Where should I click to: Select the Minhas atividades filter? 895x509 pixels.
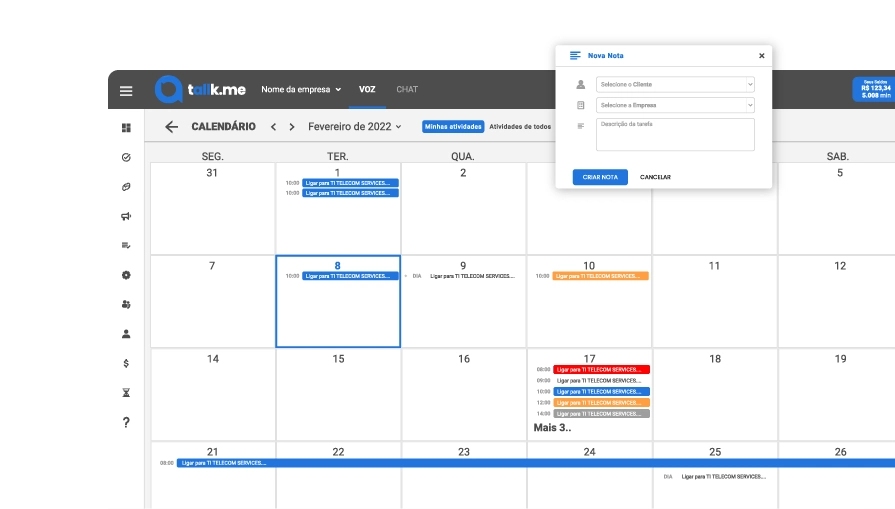tap(453, 127)
